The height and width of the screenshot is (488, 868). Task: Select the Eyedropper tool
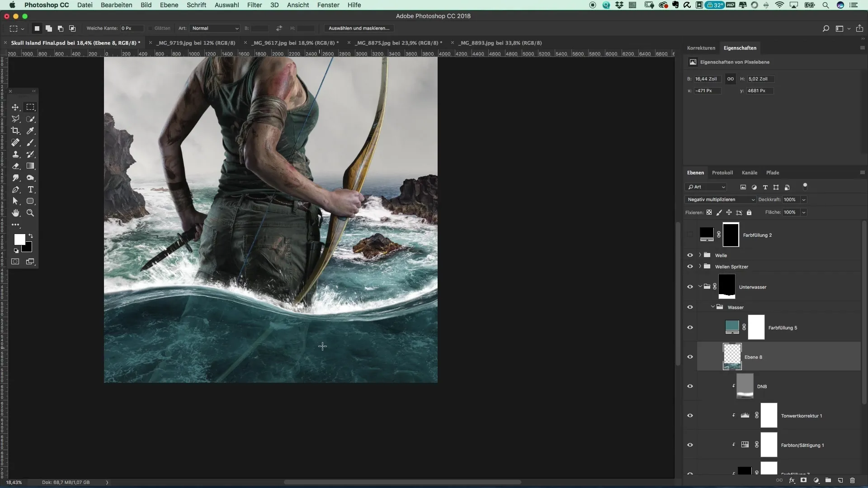click(30, 131)
